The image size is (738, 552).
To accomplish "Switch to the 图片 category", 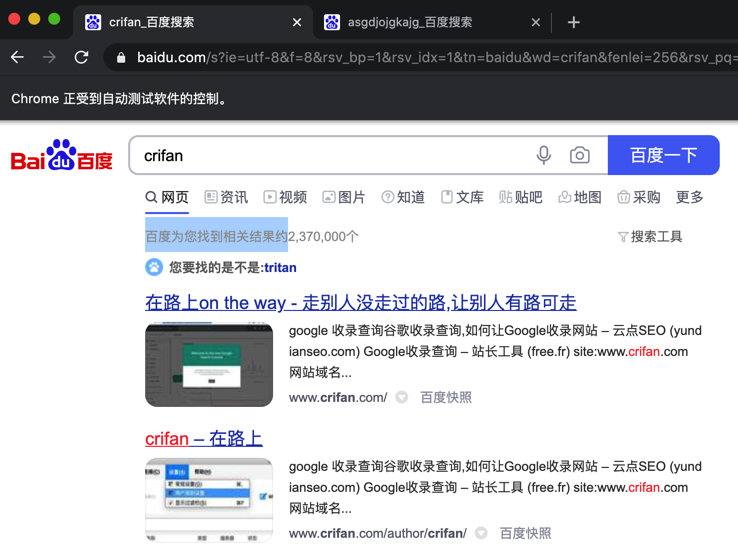I will coord(344,197).
